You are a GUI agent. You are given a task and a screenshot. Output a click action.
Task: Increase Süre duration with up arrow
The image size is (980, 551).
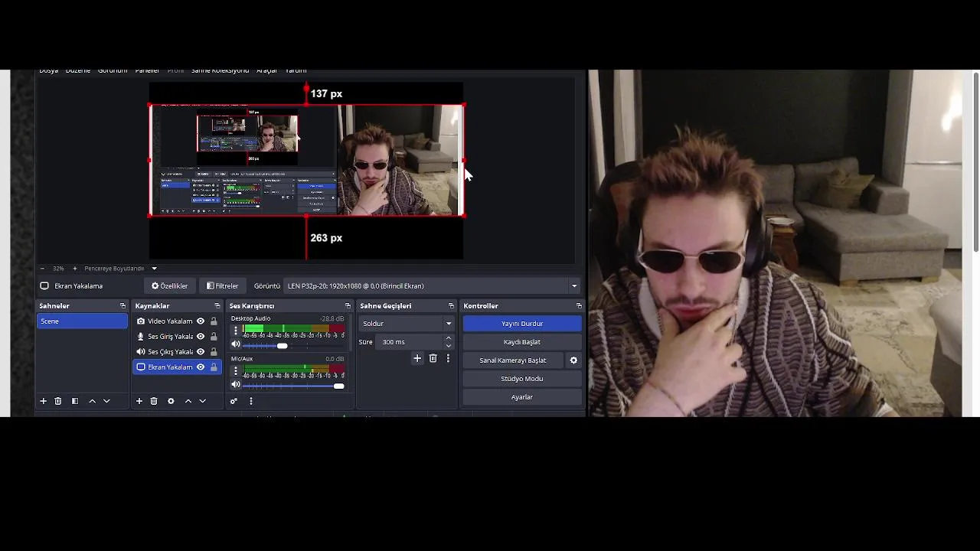(x=449, y=338)
